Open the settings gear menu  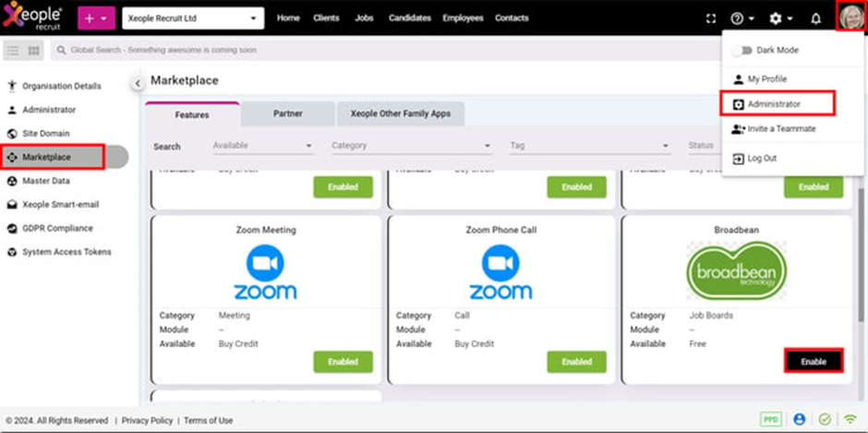(x=780, y=18)
